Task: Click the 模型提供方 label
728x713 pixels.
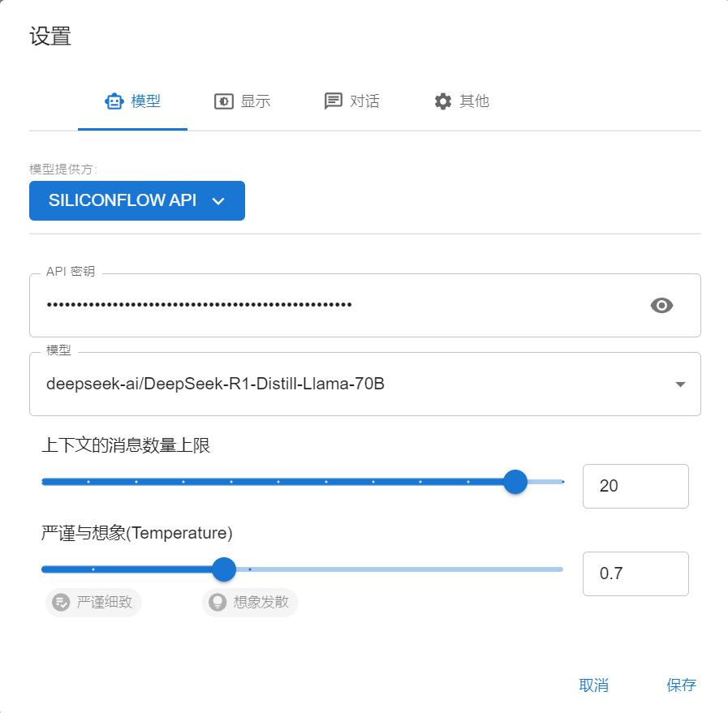Action: click(x=62, y=170)
